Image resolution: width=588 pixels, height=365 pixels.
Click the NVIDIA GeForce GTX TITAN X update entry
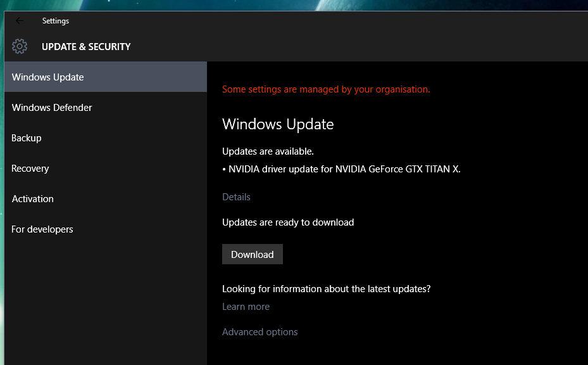point(341,169)
